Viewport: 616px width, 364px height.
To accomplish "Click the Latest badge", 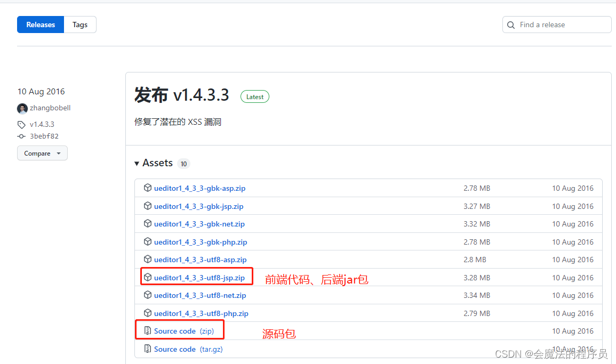I will point(255,96).
